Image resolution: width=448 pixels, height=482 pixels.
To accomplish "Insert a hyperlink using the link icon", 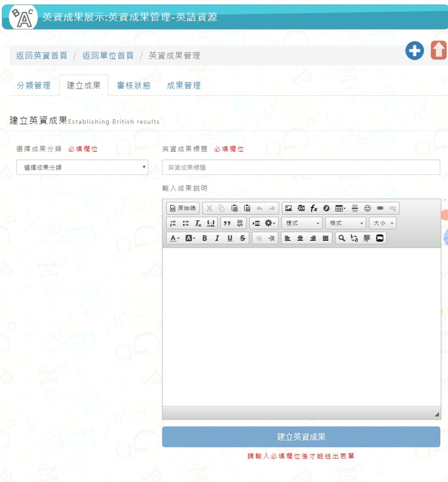I will (380, 208).
